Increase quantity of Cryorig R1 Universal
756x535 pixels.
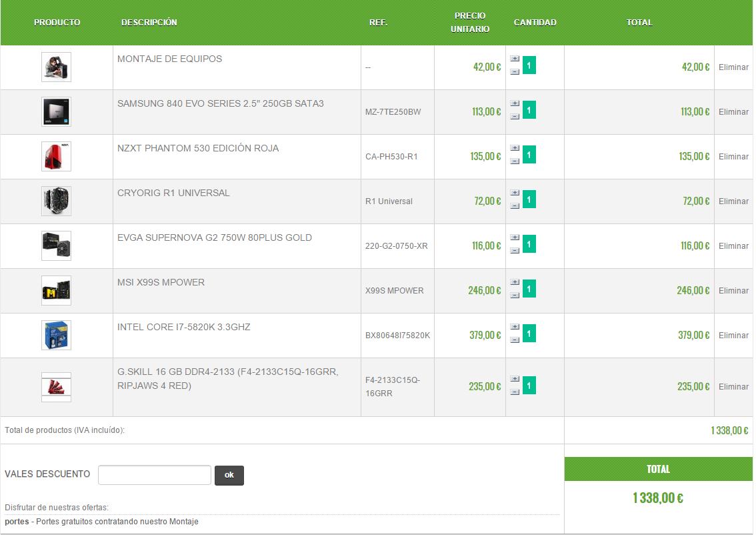click(x=515, y=193)
